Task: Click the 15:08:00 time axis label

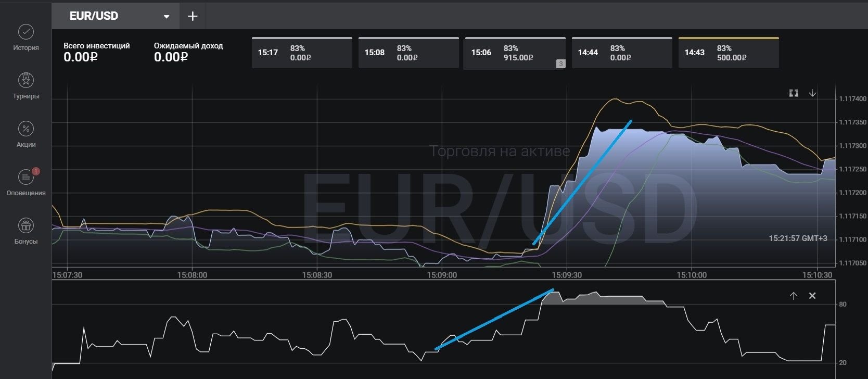Action: (x=192, y=275)
